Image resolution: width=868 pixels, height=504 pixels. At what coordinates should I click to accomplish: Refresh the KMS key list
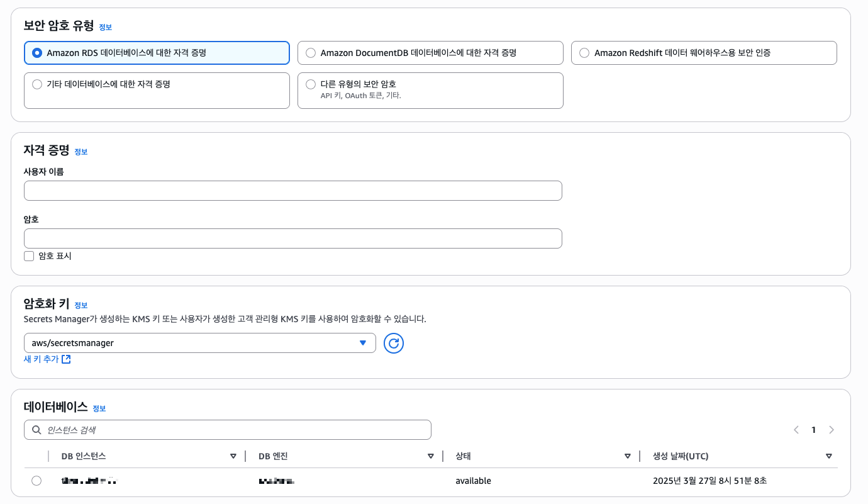pyautogui.click(x=394, y=343)
